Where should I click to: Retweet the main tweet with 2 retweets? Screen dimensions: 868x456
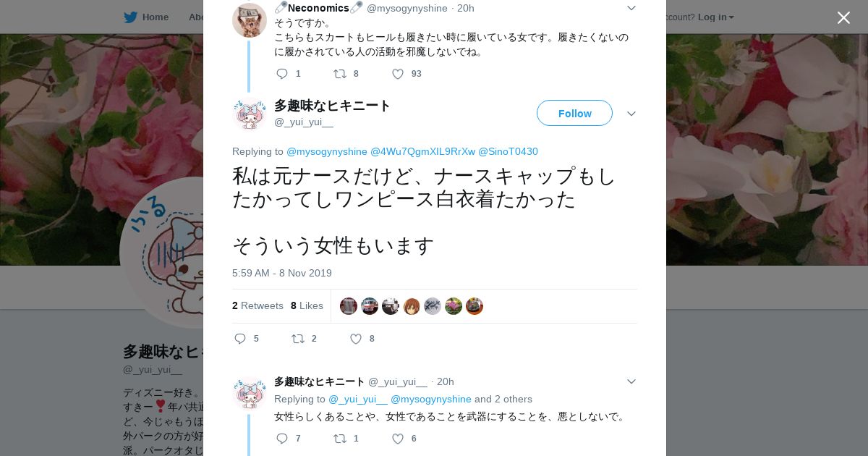pyautogui.click(x=297, y=339)
